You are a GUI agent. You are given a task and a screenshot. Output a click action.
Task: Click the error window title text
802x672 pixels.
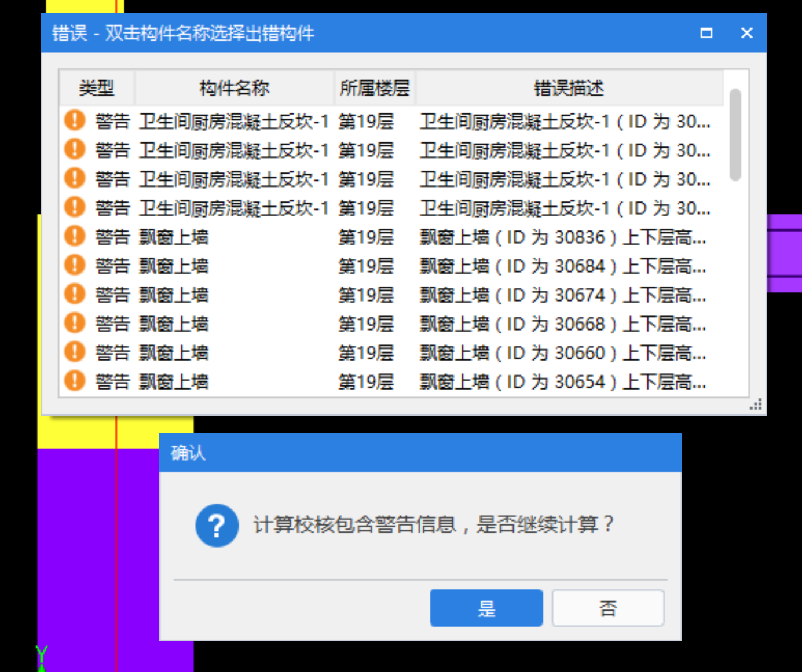pos(183,33)
